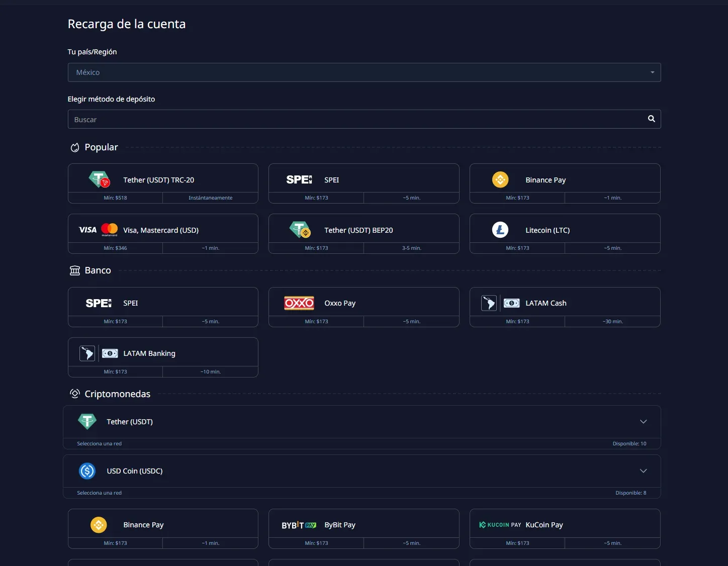Click the ByBit Pay logo icon
This screenshot has height=566, width=728.
(299, 525)
